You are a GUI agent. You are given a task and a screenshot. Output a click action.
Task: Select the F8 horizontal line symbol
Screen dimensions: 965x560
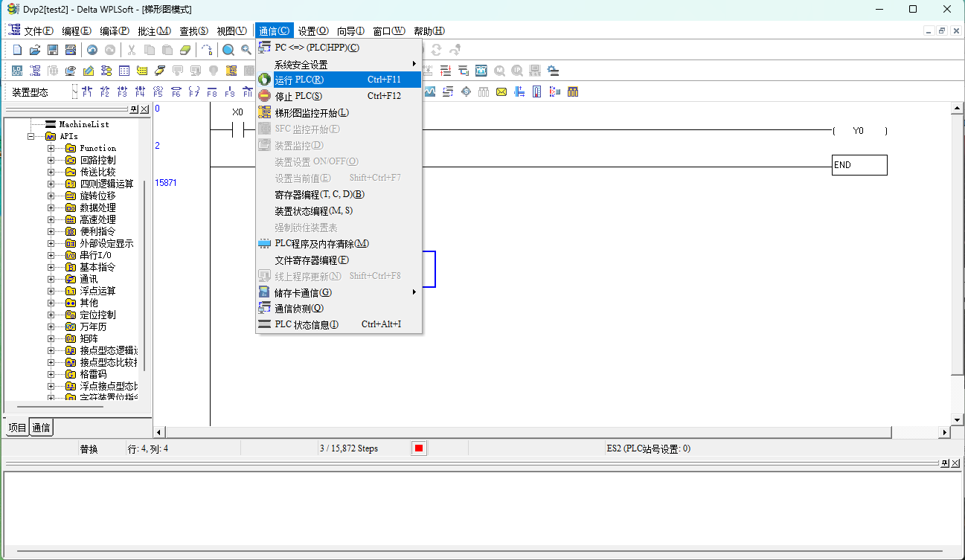pos(211,91)
